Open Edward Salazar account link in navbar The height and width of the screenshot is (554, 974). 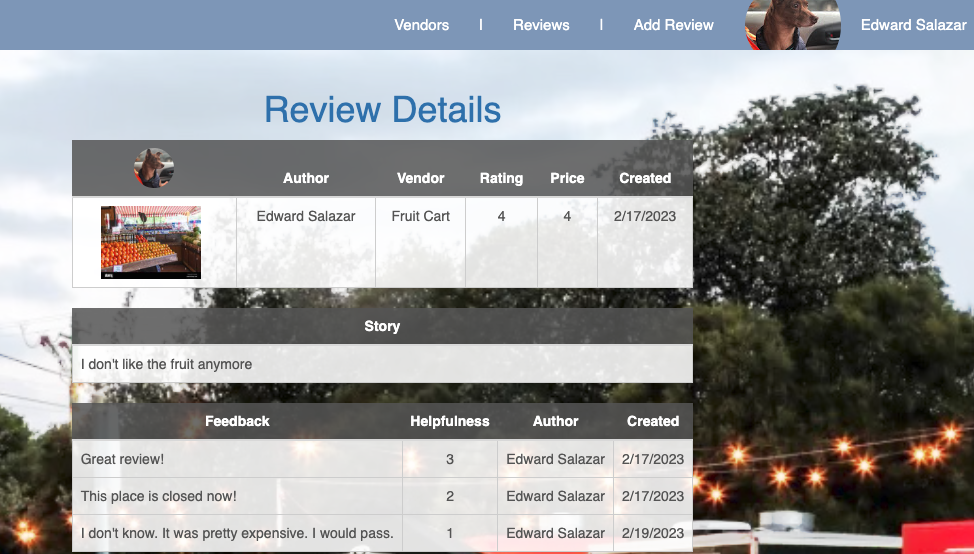coord(913,25)
